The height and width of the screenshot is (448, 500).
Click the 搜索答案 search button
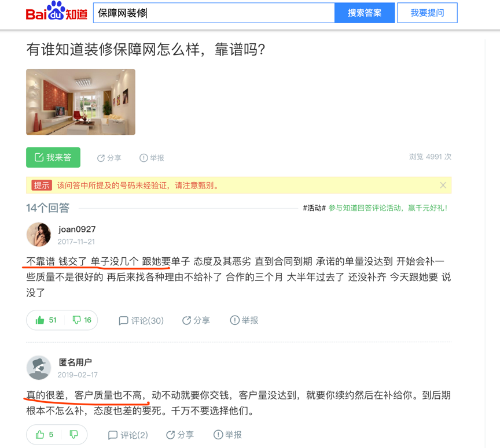coord(365,13)
